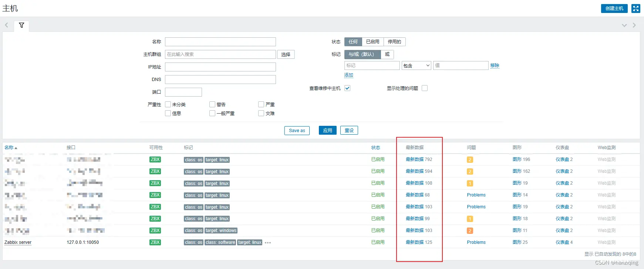
Task: Click ZBX badge in the windows host row
Action: pos(155,231)
